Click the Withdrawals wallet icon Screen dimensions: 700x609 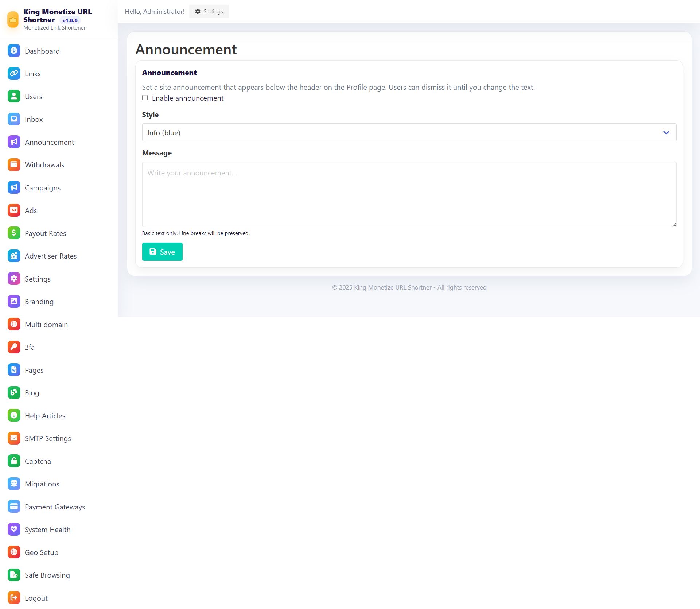tap(14, 165)
